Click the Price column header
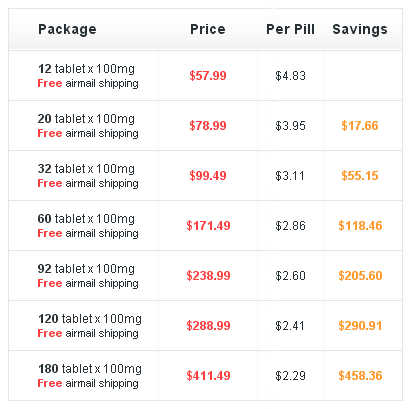Screen dimensions: 410x409 click(x=208, y=29)
